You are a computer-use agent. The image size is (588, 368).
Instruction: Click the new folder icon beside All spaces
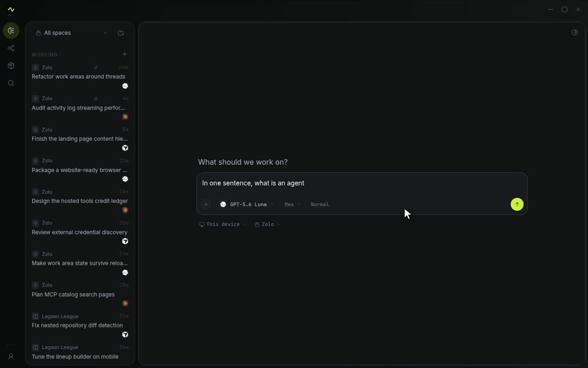[x=121, y=33]
